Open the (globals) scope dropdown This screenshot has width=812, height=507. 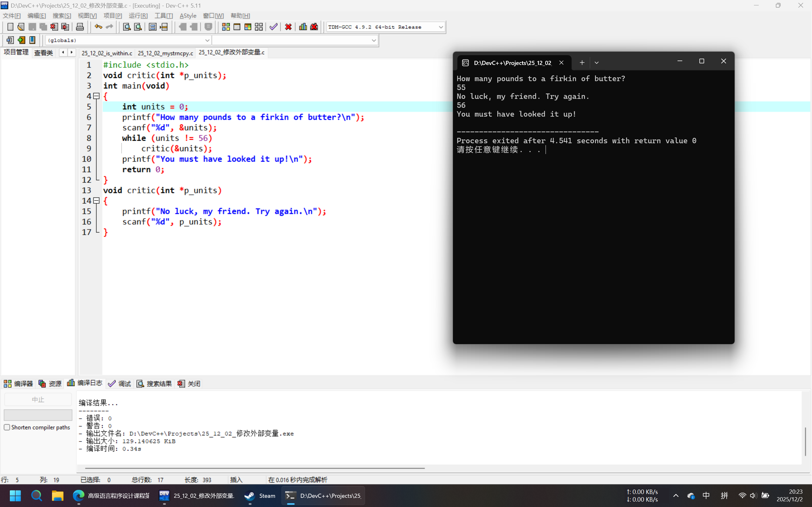(207, 41)
